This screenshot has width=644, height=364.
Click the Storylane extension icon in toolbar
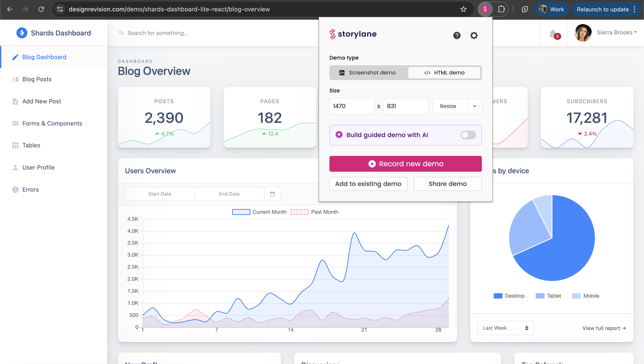click(x=485, y=9)
